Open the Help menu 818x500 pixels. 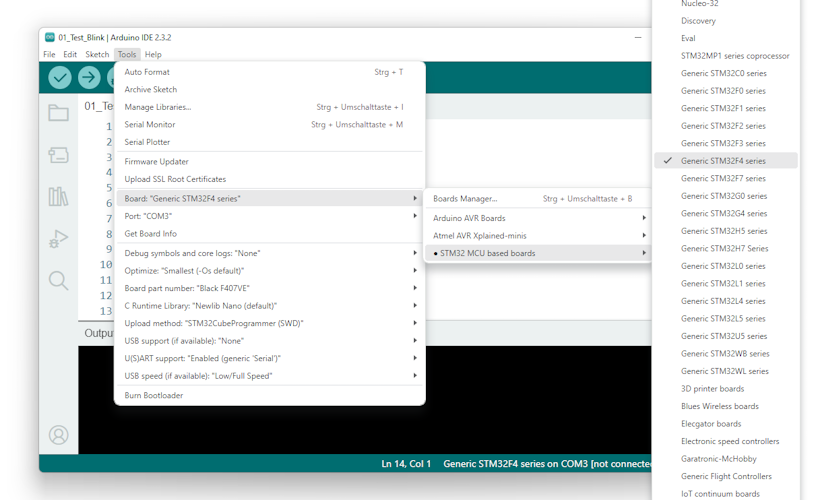(153, 54)
